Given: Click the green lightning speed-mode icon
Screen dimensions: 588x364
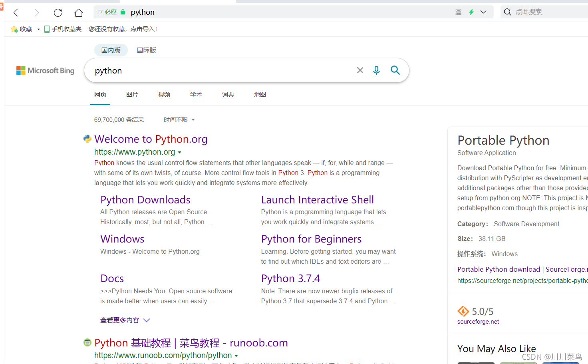Looking at the screenshot, I should (x=471, y=12).
